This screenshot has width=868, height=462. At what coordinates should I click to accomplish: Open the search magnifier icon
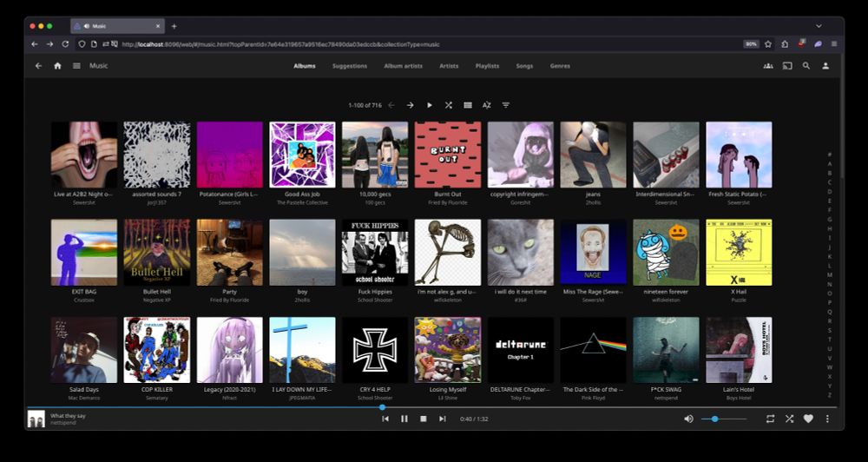coord(806,66)
